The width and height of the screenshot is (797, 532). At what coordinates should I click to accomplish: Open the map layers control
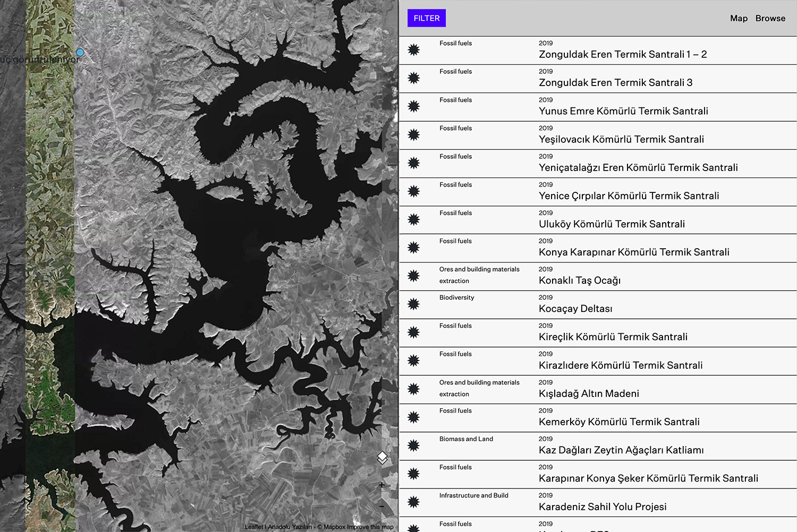(382, 458)
